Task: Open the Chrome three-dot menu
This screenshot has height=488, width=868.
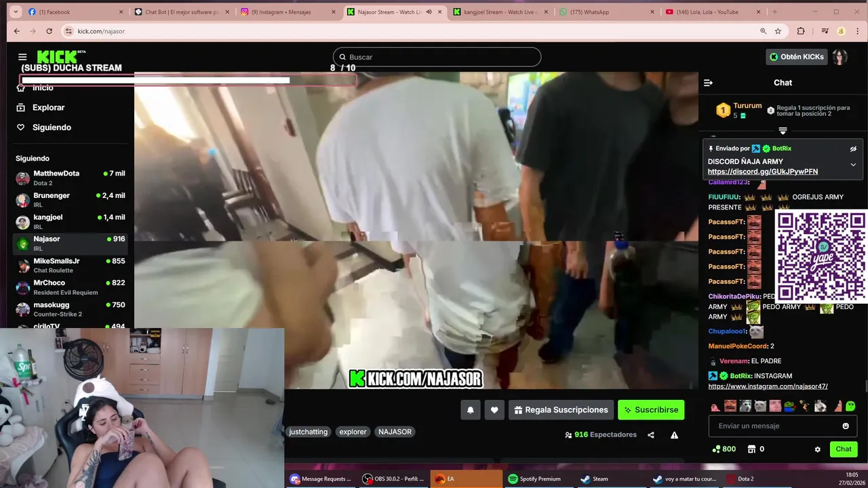Action: (856, 31)
